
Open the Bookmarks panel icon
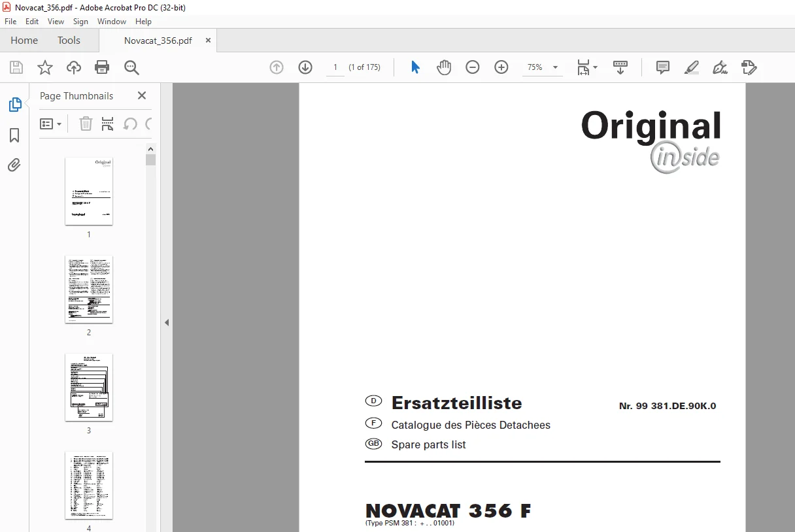click(14, 135)
